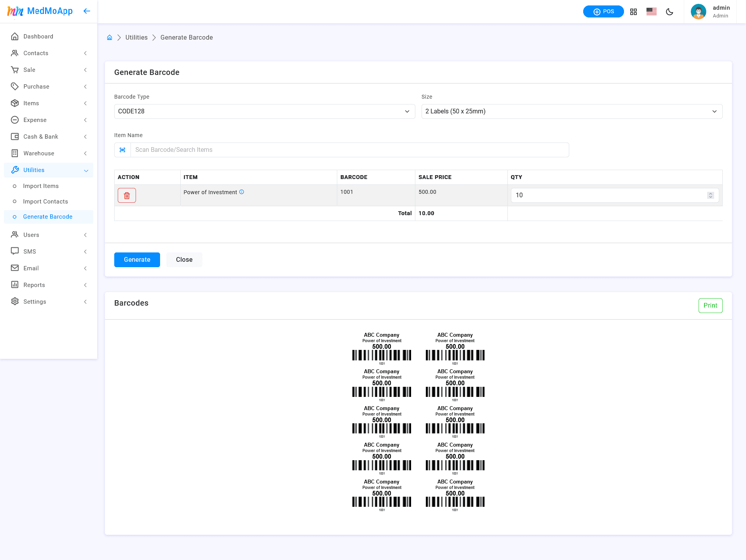The width and height of the screenshot is (746, 560).
Task: Expand Contacts submenu chevron
Action: pyautogui.click(x=85, y=53)
